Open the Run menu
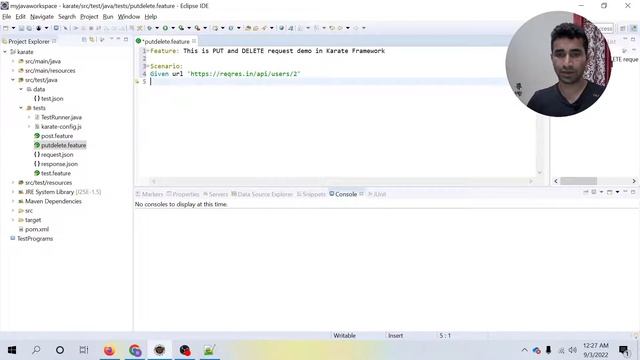The image size is (640, 360). pos(108,17)
